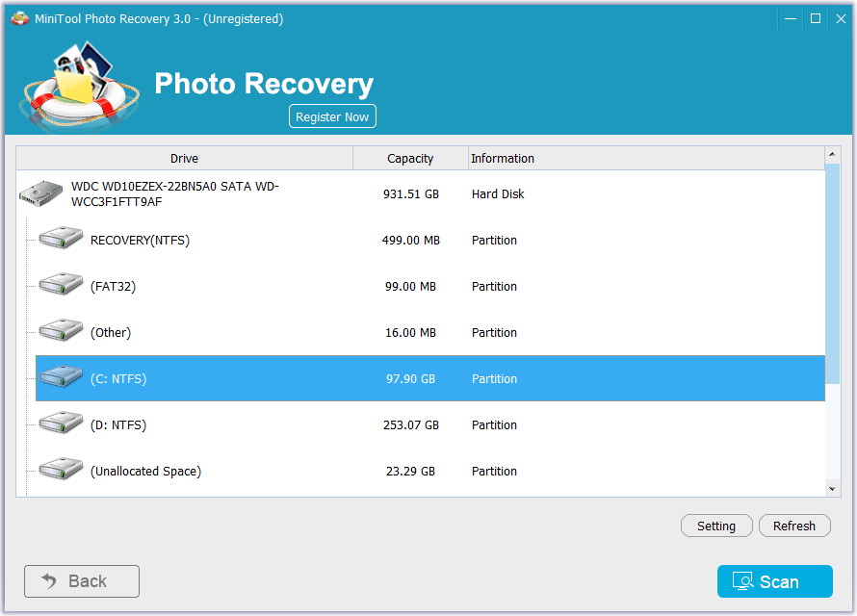Click the 97.90 GB capacity value
Screen dimensions: 857x616
tap(410, 378)
